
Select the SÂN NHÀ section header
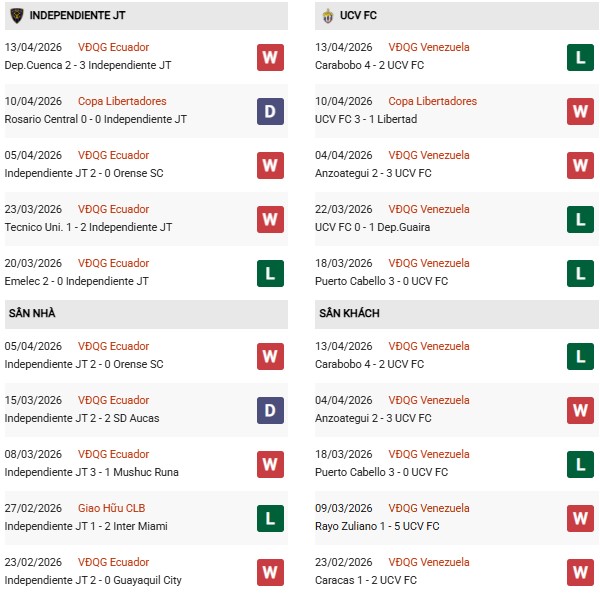32,313
